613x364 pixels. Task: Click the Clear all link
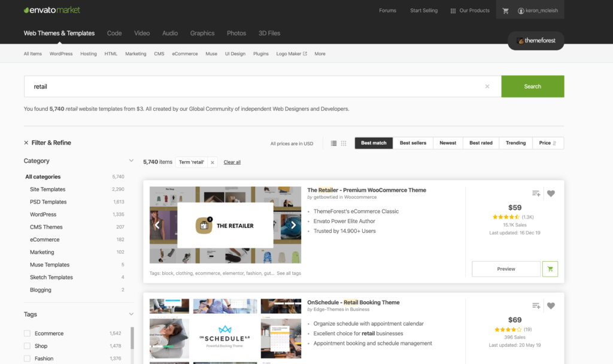click(x=232, y=162)
